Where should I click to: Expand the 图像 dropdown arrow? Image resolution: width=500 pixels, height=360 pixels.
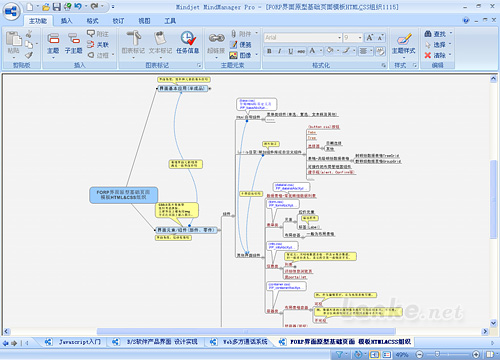point(257,55)
